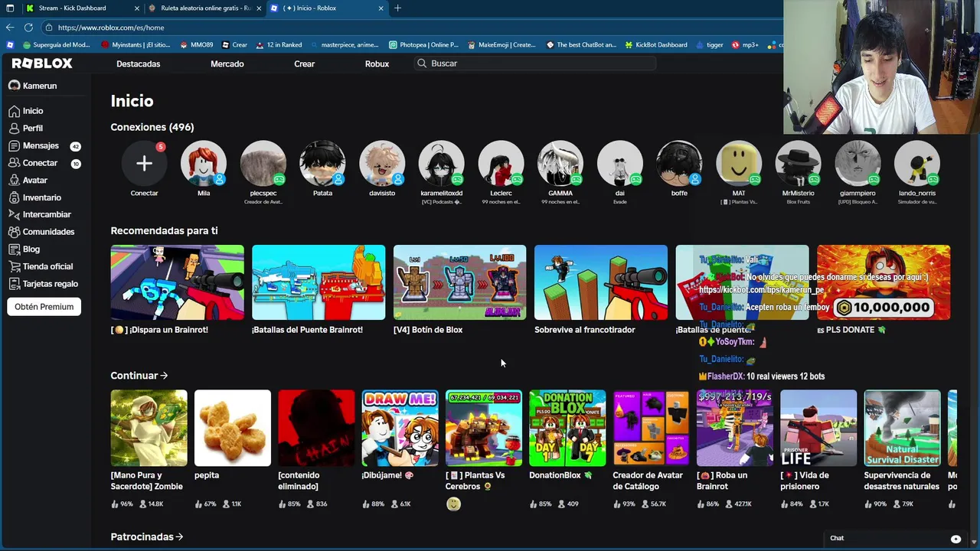
Task: Open ¡Batallas del Puente Brainrot! thumbnail
Action: click(318, 282)
